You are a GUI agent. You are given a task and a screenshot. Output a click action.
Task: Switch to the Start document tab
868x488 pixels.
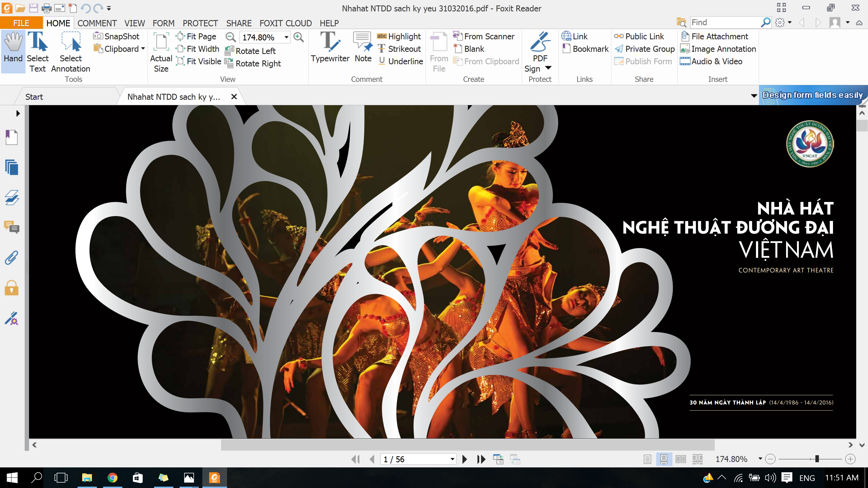[x=34, y=97]
